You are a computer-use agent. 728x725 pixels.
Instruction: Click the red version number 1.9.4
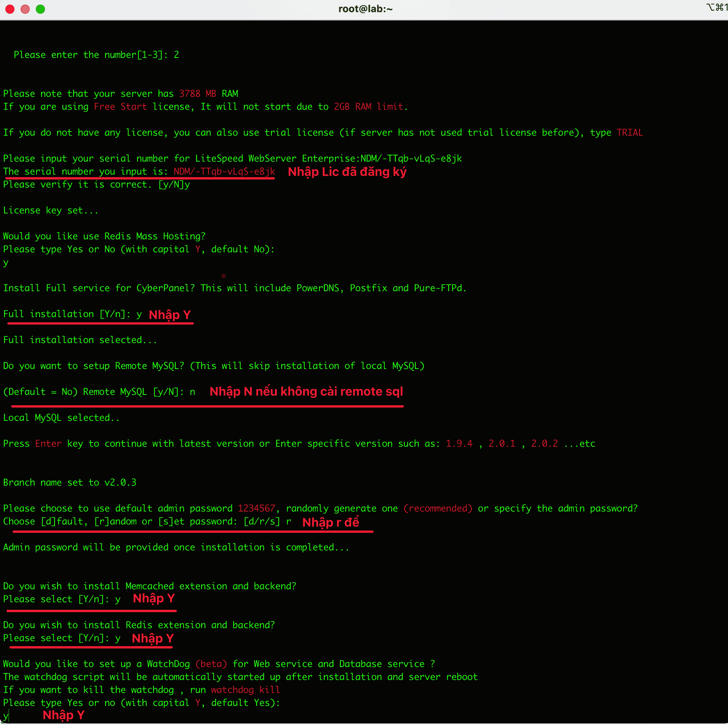tap(459, 444)
